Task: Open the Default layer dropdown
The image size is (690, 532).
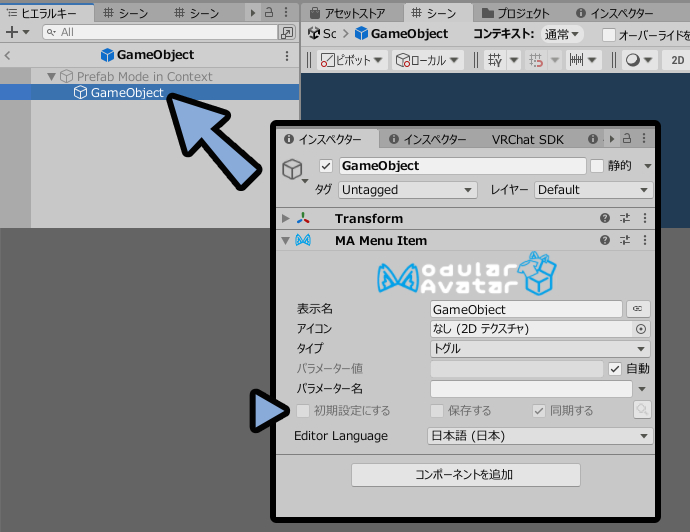Action: tap(594, 190)
